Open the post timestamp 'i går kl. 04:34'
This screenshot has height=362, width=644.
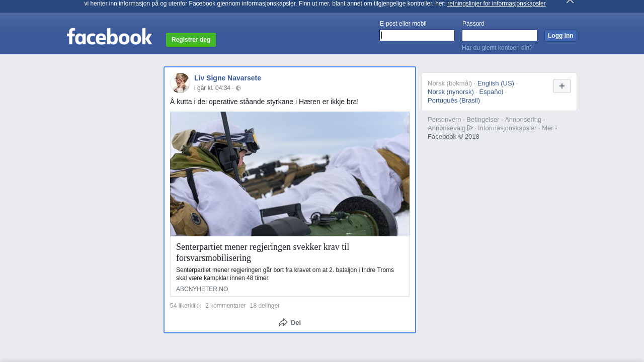click(212, 88)
